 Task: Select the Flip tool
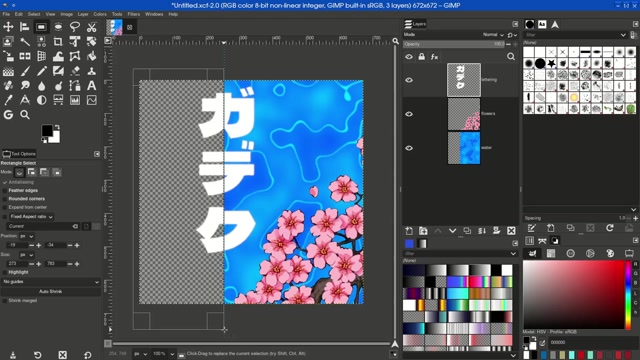(x=24, y=56)
